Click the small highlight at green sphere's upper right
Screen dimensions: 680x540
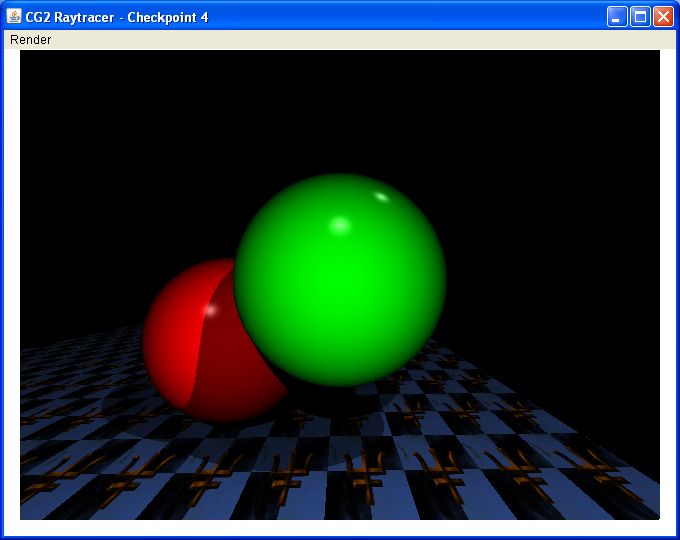(x=381, y=196)
